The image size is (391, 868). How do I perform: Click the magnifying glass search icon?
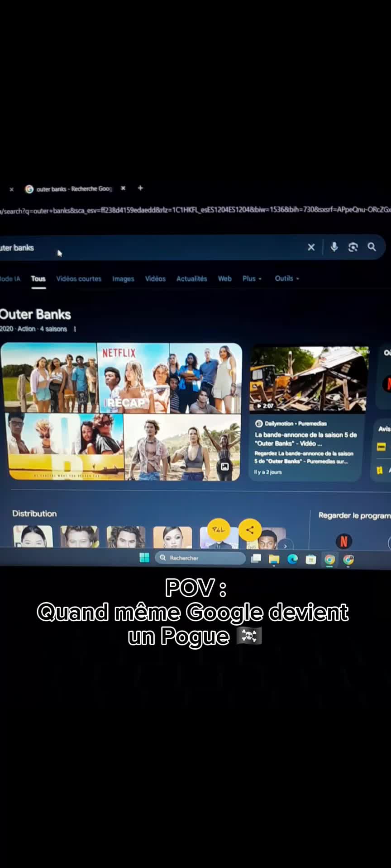(372, 247)
